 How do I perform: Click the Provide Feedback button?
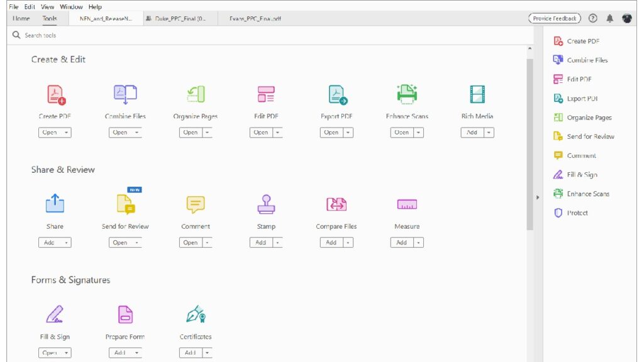point(555,18)
